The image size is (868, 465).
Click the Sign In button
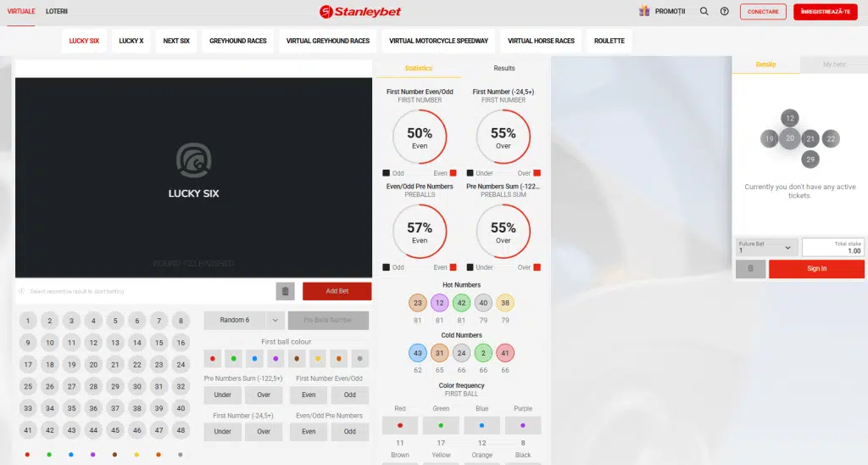click(x=816, y=268)
